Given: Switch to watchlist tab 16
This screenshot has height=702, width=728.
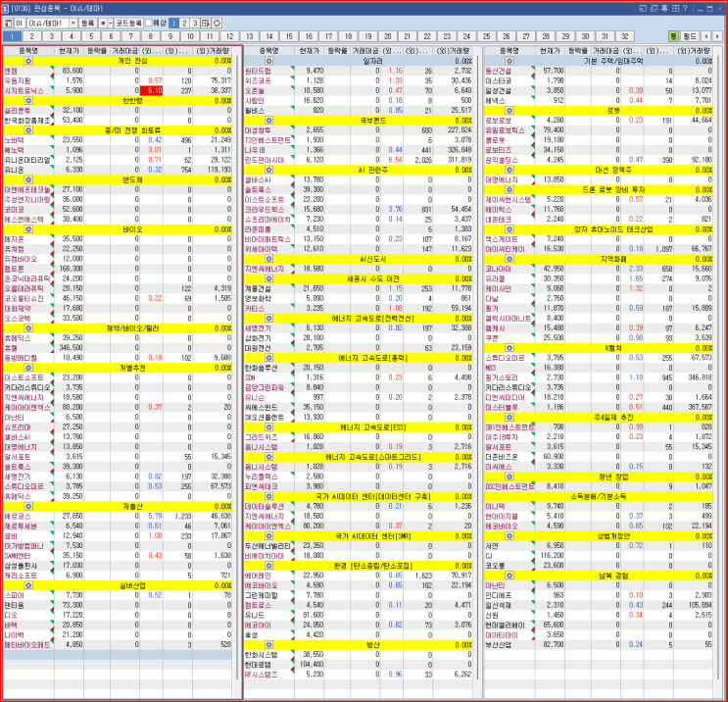Looking at the screenshot, I should (309, 36).
